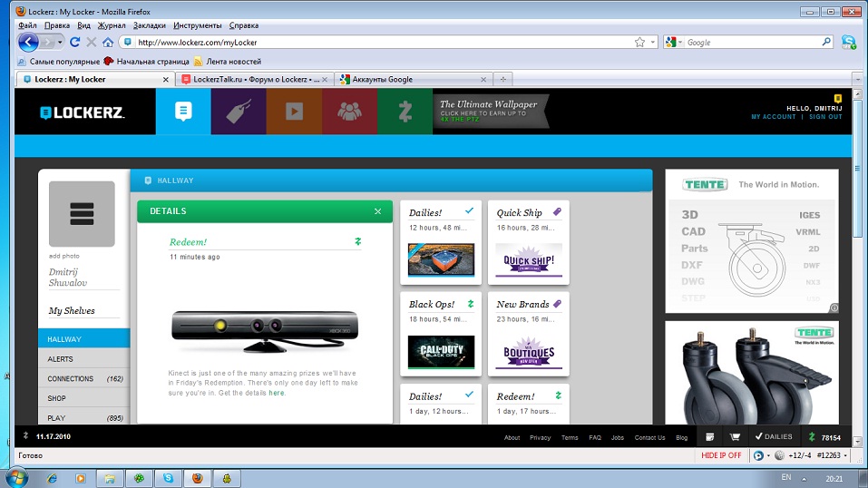Switch to the LockerzTalk.ru tab
The width and height of the screenshot is (868, 488).
[x=255, y=79]
